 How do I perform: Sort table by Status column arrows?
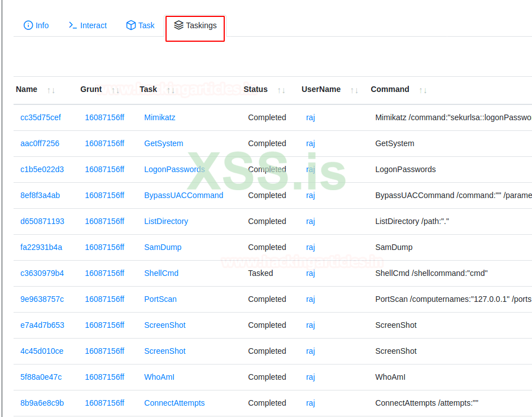coord(281,90)
